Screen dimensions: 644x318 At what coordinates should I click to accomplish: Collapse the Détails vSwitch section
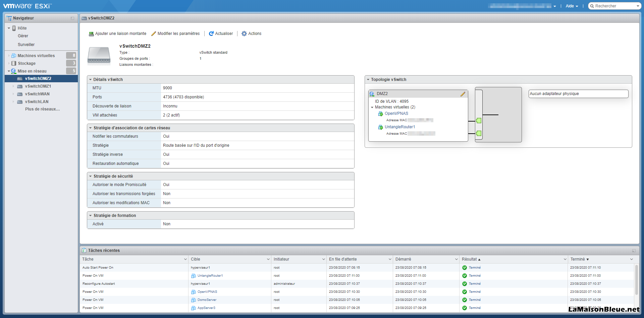[90, 80]
